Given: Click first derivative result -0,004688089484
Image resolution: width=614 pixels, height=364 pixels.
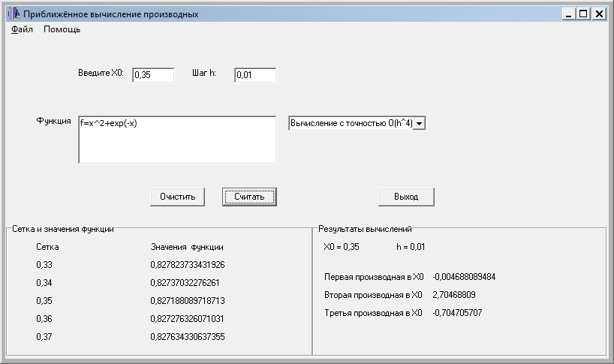Looking at the screenshot, I should (x=464, y=277).
